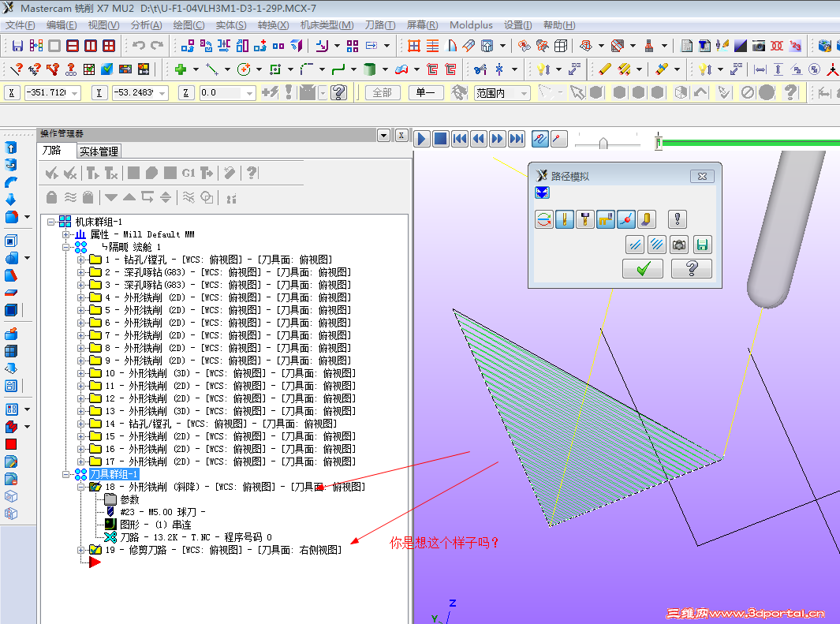Expand the 路径模拟 dialog options arrow
840x624 pixels.
tap(542, 192)
